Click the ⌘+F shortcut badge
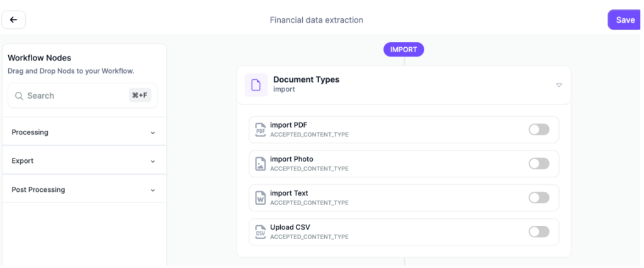Viewport: 644px width, 268px height. click(x=140, y=96)
